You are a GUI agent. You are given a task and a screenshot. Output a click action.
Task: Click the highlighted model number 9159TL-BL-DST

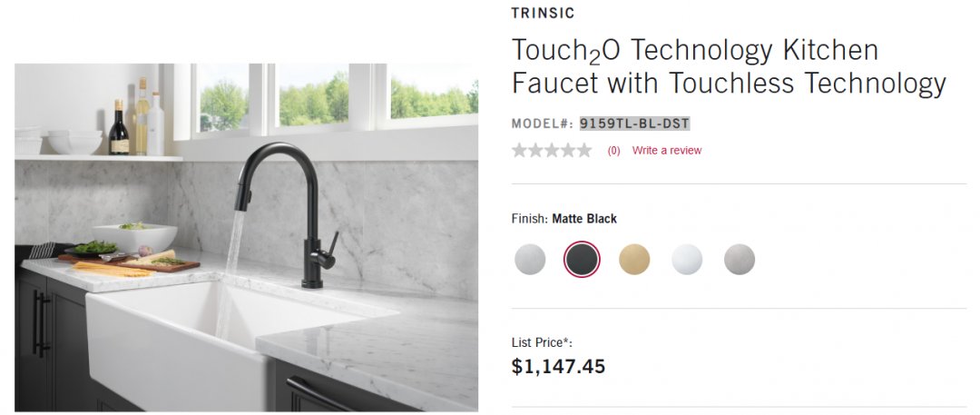[x=634, y=124]
